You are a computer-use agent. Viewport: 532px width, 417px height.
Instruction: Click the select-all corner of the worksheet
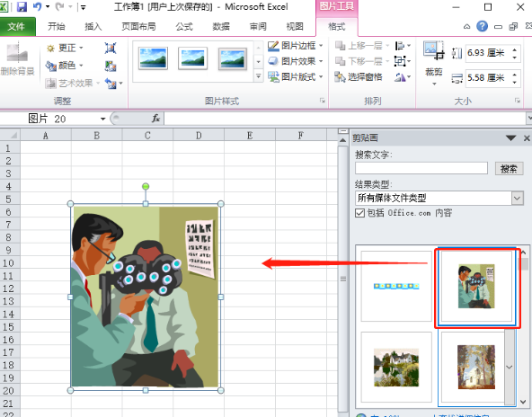[x=10, y=136]
